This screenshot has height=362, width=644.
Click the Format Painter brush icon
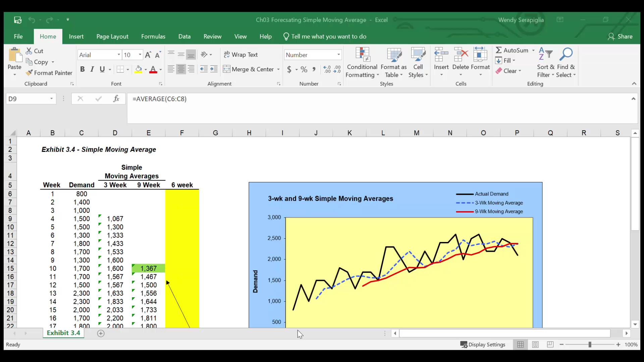click(x=29, y=73)
